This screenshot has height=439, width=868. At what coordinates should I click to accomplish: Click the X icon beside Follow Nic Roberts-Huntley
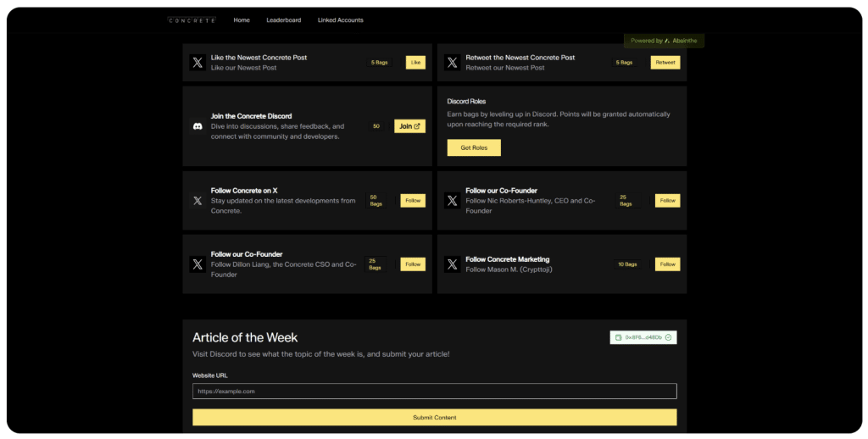[x=453, y=201]
